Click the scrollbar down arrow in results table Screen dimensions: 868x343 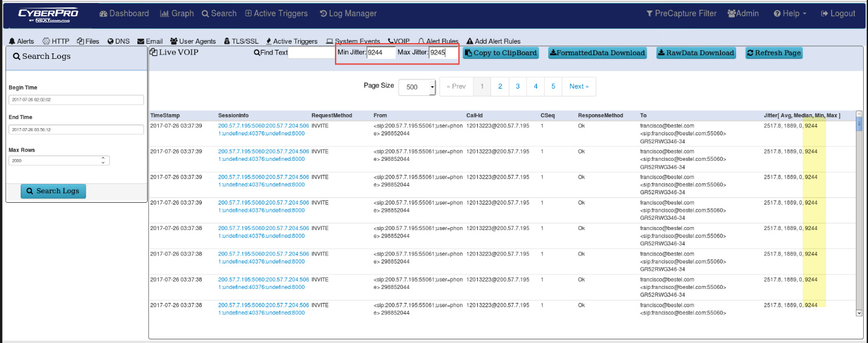859,313
